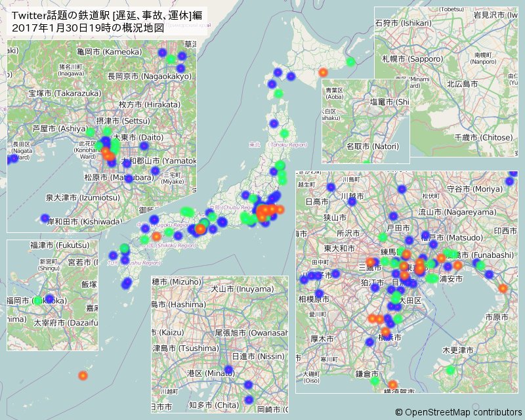Click the 南幌町 (Nanporo) label
The image size is (525, 420).
pyautogui.click(x=483, y=58)
